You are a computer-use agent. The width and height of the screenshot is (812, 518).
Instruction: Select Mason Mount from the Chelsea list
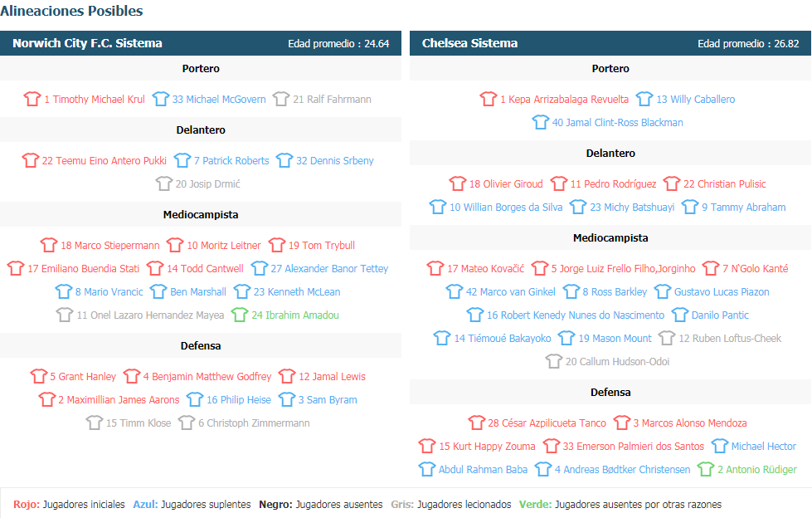pos(615,339)
